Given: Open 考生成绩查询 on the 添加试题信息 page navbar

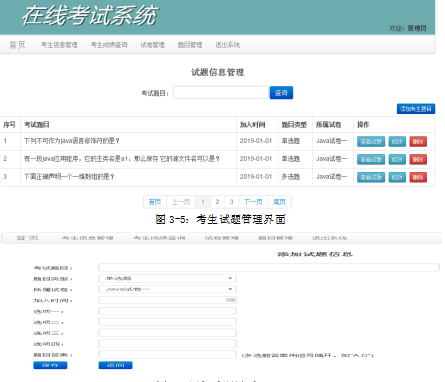Looking at the screenshot, I should [159, 238].
